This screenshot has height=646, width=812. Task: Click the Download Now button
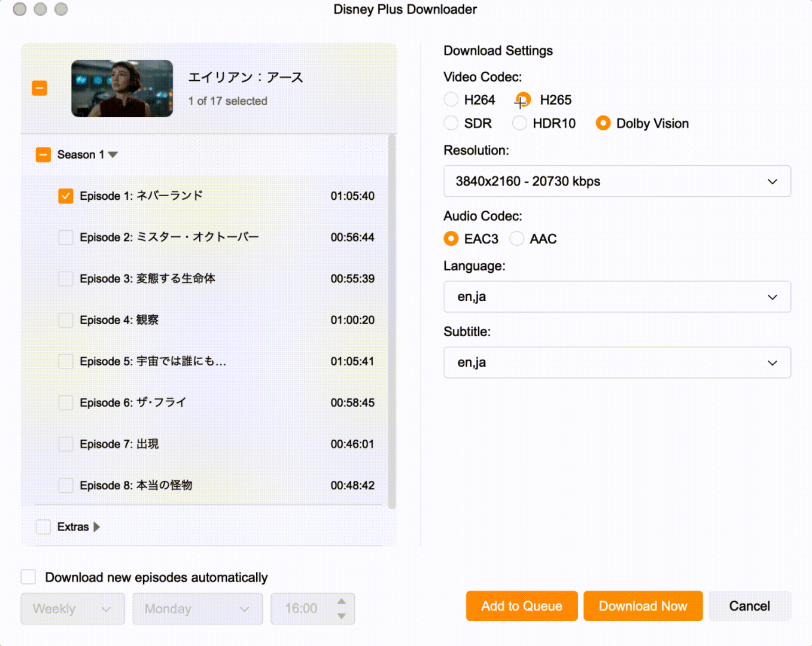[643, 606]
